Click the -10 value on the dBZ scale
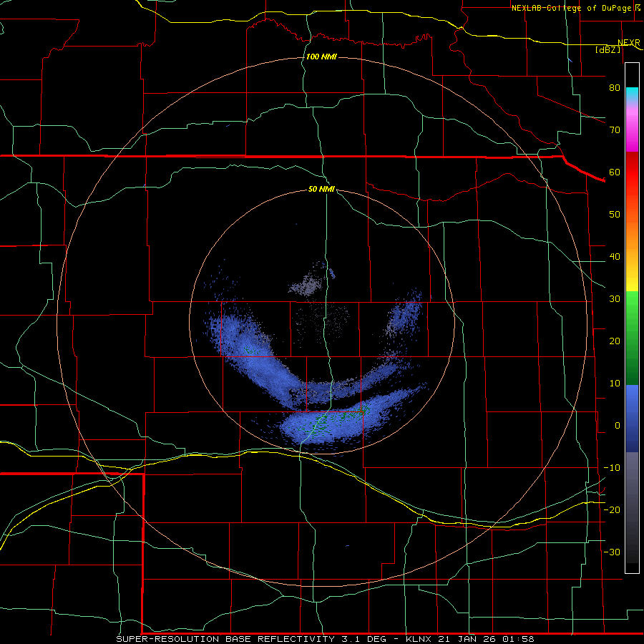644x644 pixels. pos(612,468)
